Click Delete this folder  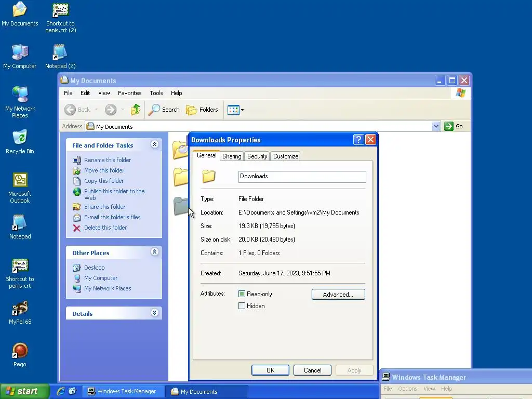pos(105,228)
